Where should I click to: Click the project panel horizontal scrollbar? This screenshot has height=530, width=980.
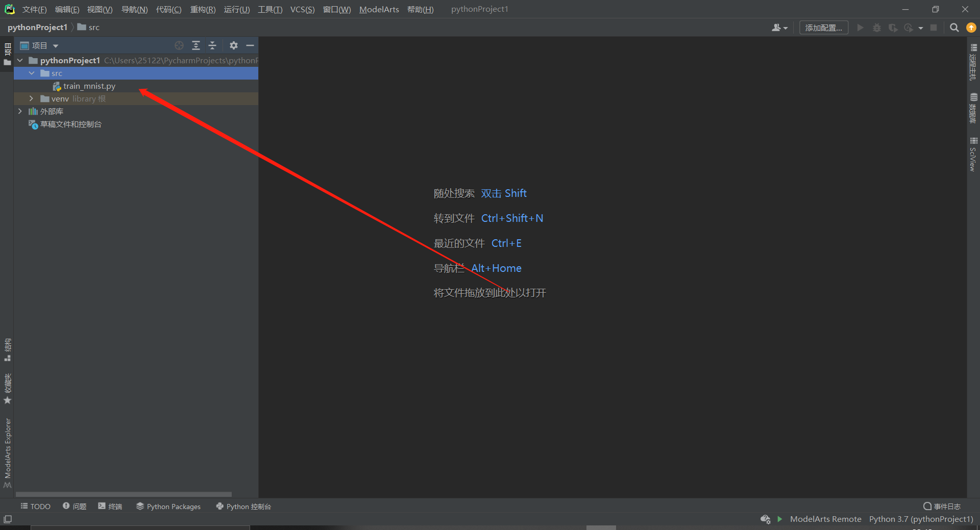coord(124,494)
